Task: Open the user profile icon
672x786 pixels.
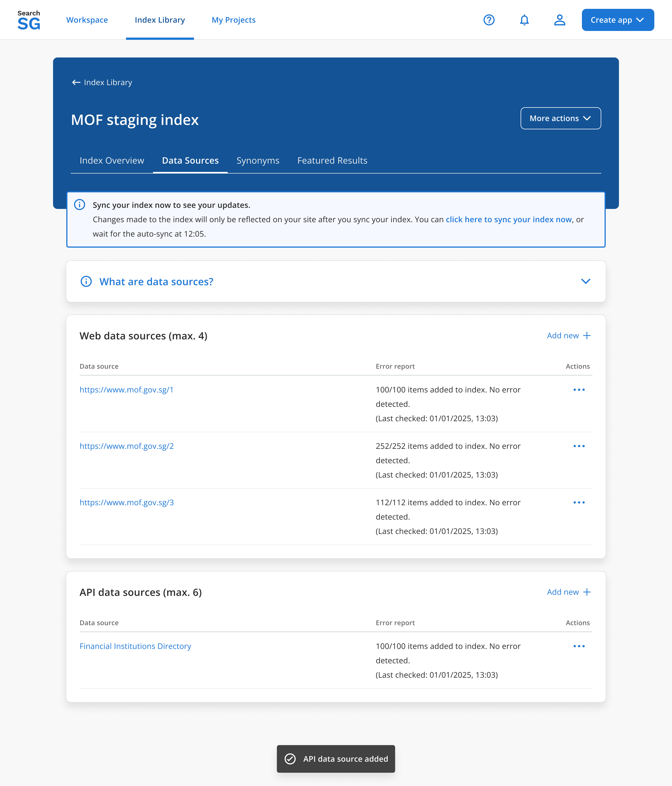Action: point(559,20)
